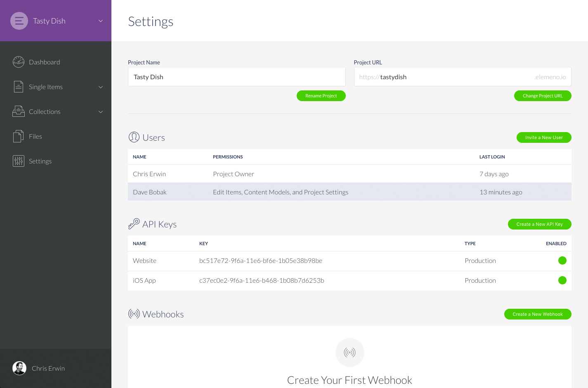Click Chris Erwin's avatar photo
The image size is (588, 388).
tap(19, 368)
